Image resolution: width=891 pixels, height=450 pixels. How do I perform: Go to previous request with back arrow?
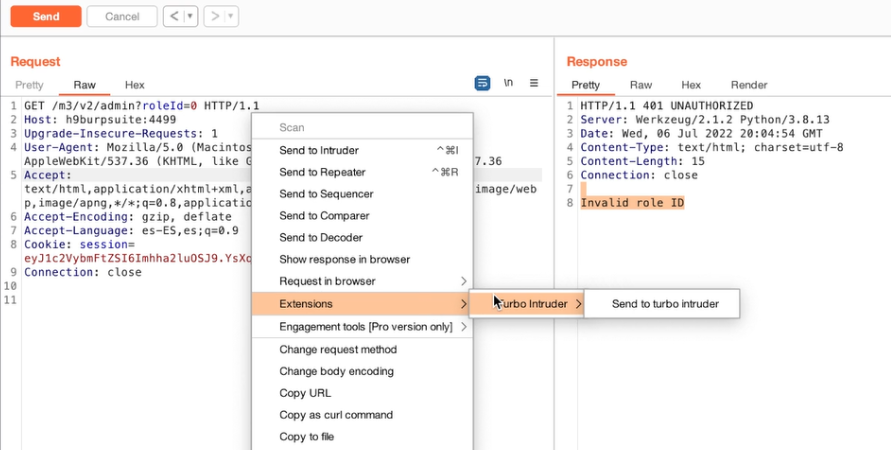click(174, 16)
